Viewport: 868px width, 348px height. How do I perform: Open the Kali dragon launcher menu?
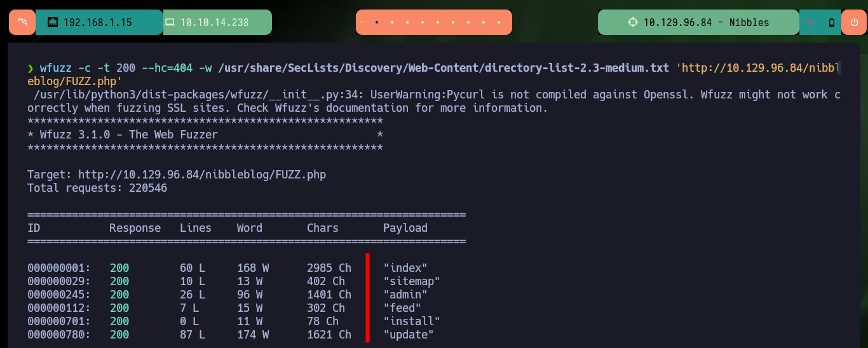pyautogui.click(x=22, y=22)
